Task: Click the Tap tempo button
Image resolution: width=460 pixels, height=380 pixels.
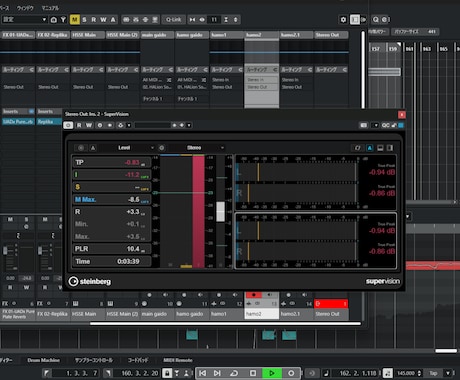Action: 433,373
